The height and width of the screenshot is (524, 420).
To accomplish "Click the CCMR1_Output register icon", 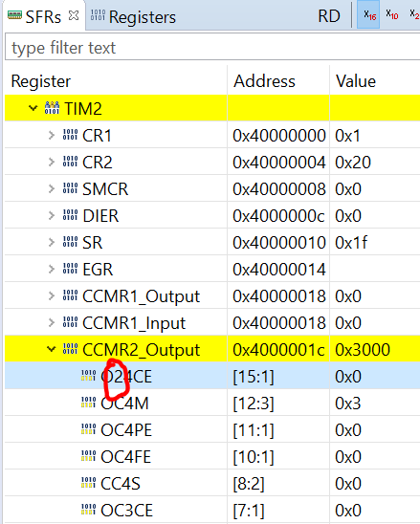I will tap(70, 295).
